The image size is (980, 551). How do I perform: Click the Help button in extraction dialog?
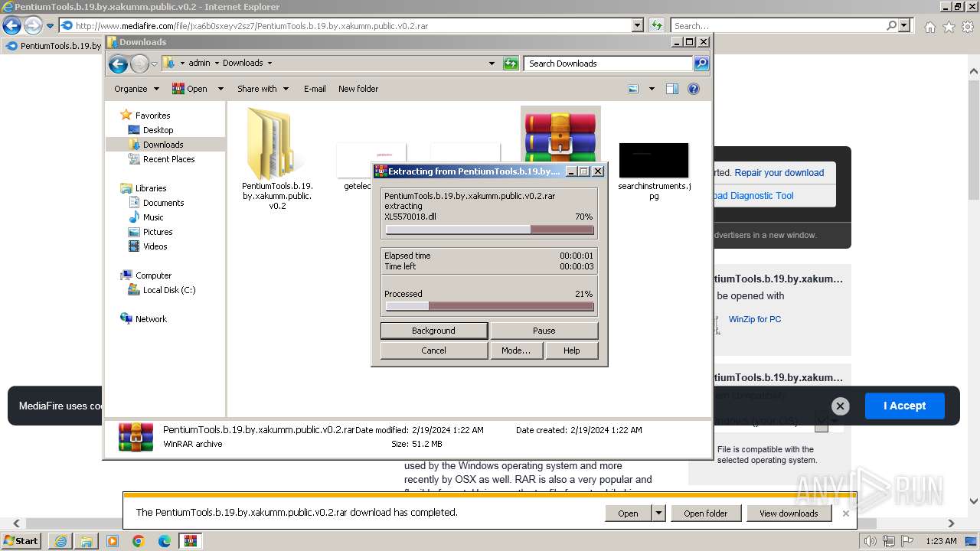click(x=571, y=350)
